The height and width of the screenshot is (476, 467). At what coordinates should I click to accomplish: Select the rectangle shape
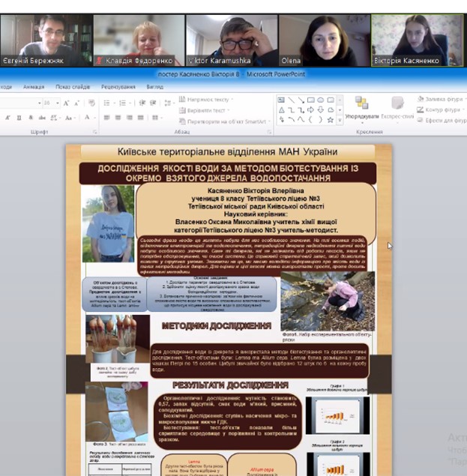point(310,100)
